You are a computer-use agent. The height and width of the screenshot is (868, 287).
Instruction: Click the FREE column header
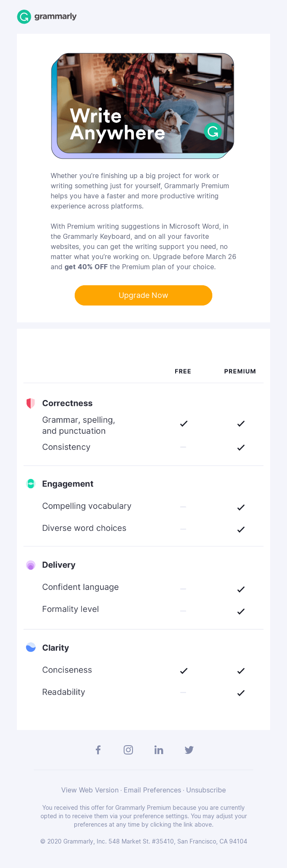pos(183,371)
